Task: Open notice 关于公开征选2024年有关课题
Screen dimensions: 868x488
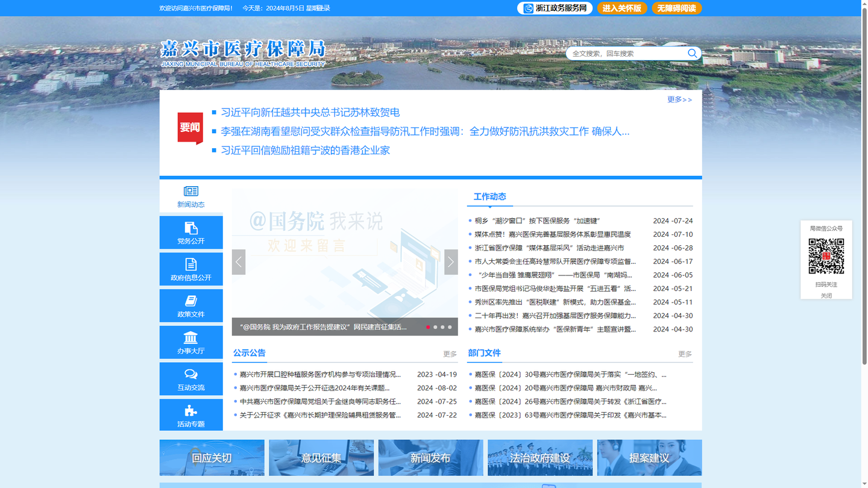Action: click(315, 388)
